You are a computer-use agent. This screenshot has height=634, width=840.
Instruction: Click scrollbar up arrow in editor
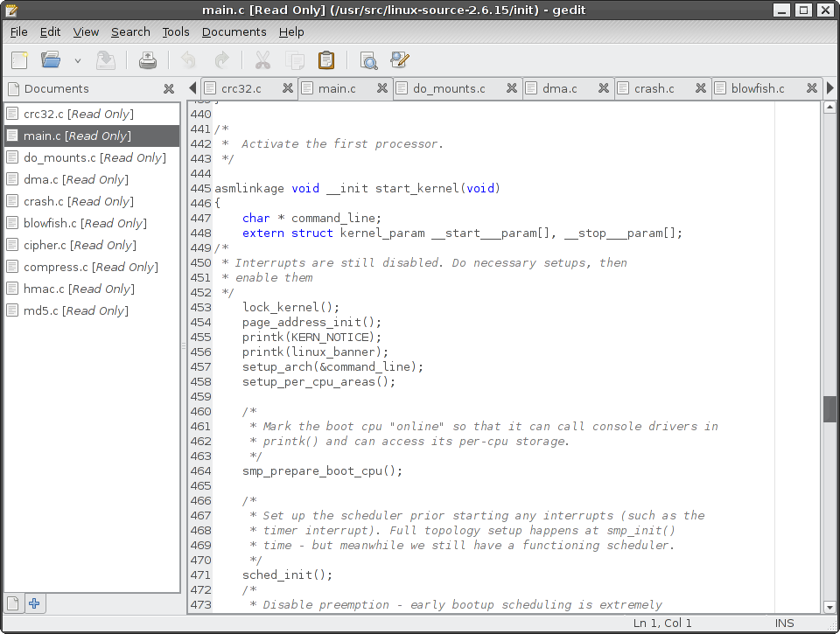point(829,107)
